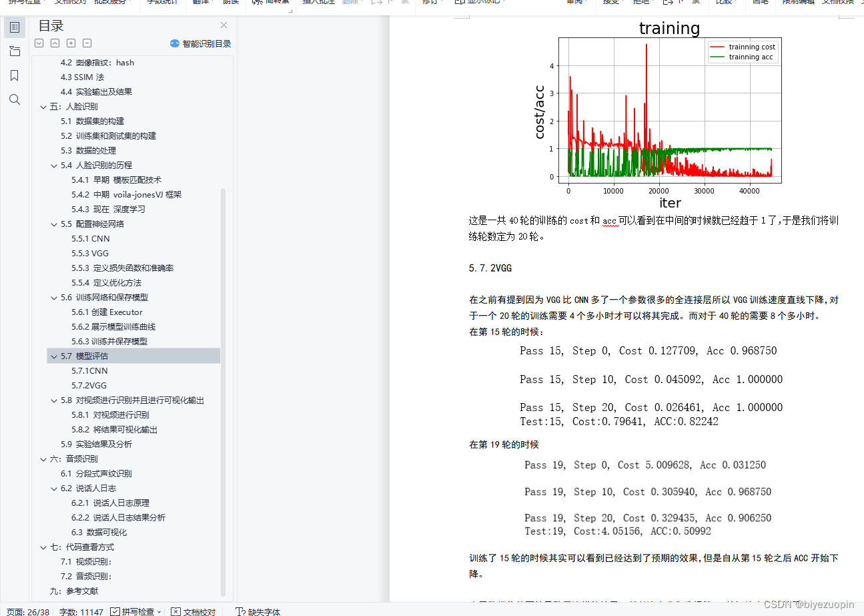Image resolution: width=864 pixels, height=616 pixels.
Task: Open the 拼写检查 dropdown arrow
Action: [x=159, y=611]
